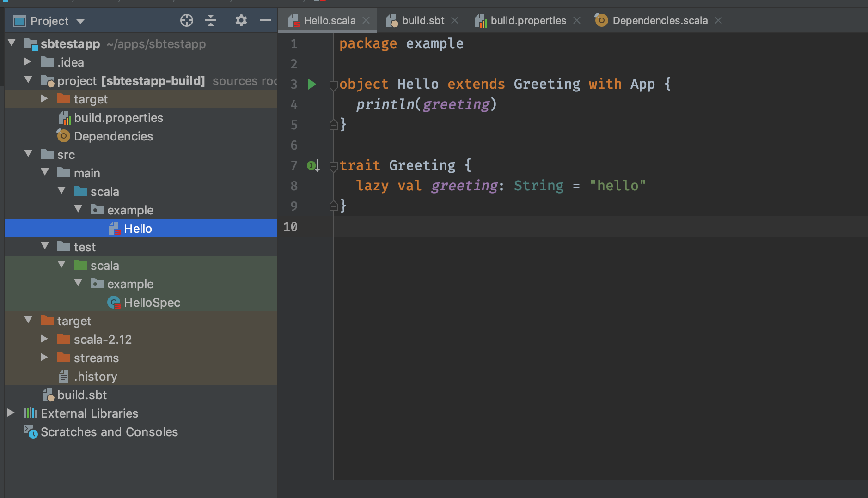Click the sbtestapp module folder icon
This screenshot has width=868, height=498.
pos(31,44)
